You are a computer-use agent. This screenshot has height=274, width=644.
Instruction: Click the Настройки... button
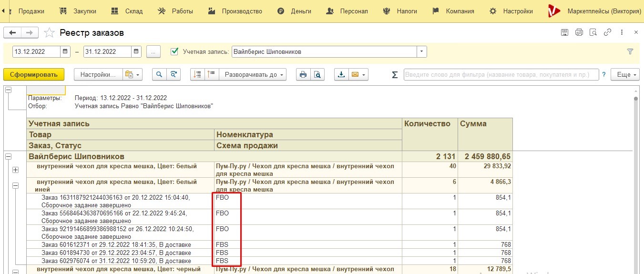click(98, 74)
